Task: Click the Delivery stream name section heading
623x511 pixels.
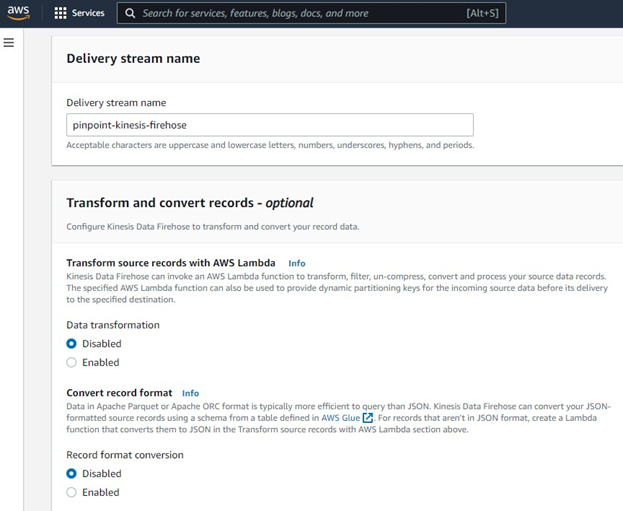Action: tap(133, 58)
